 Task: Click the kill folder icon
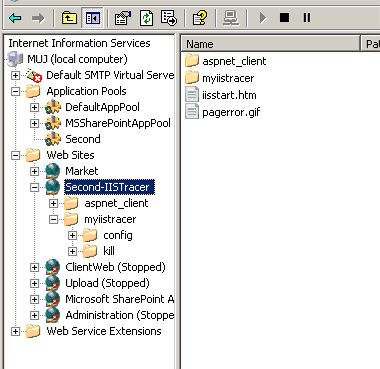(x=90, y=251)
